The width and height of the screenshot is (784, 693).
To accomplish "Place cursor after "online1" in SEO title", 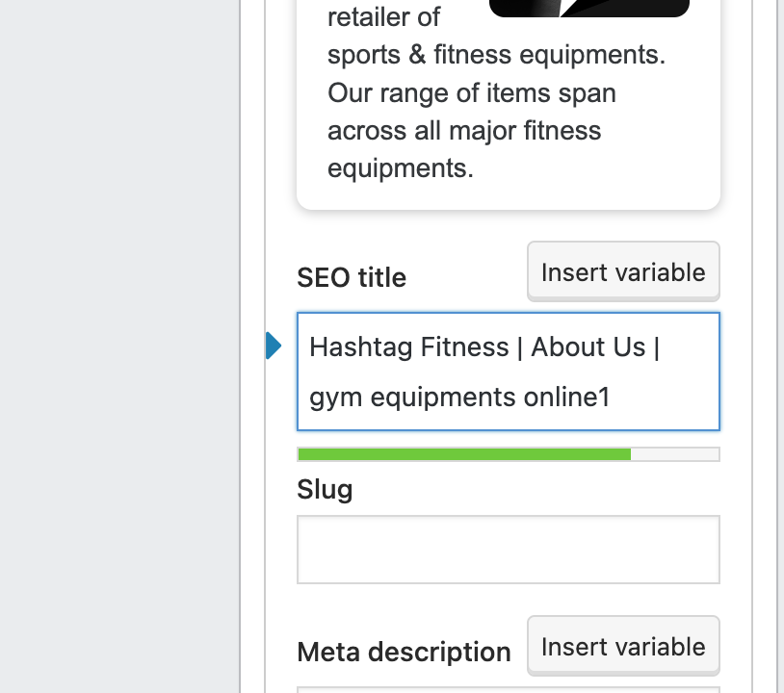I will 613,397.
